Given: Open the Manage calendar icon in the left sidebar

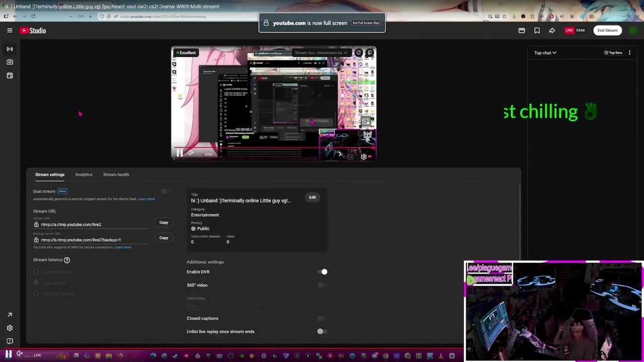Looking at the screenshot, I should point(10,75).
